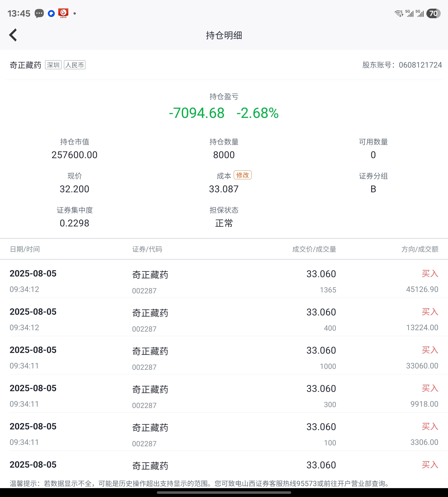The height and width of the screenshot is (497, 448).
Task: Tap the 持仓明细 page title
Action: (x=224, y=35)
